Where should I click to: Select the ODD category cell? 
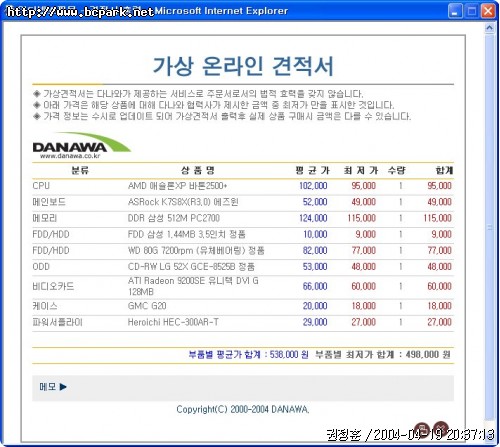(41, 267)
